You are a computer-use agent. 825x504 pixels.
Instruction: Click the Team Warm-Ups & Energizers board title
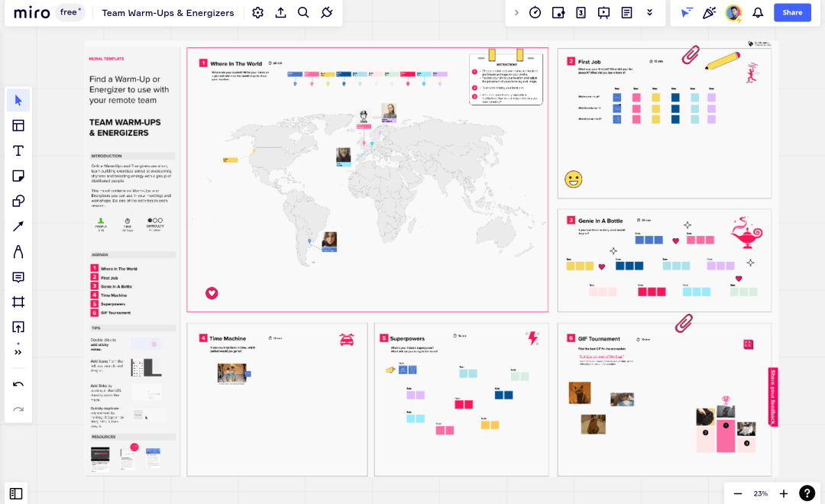point(168,13)
